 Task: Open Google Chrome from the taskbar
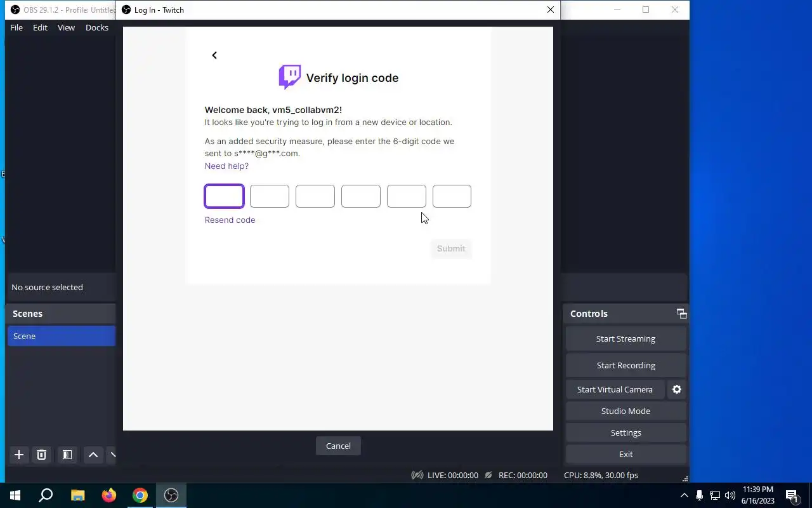140,495
